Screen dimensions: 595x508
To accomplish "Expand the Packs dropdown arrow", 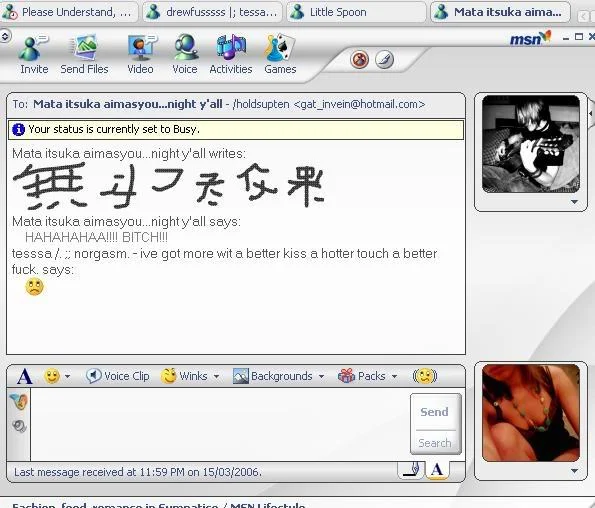I will [394, 376].
